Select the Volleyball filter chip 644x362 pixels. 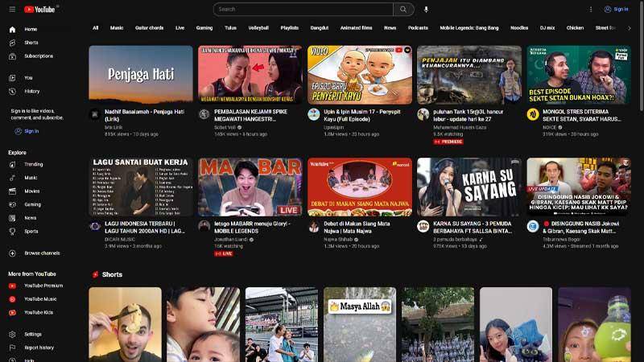tap(258, 28)
